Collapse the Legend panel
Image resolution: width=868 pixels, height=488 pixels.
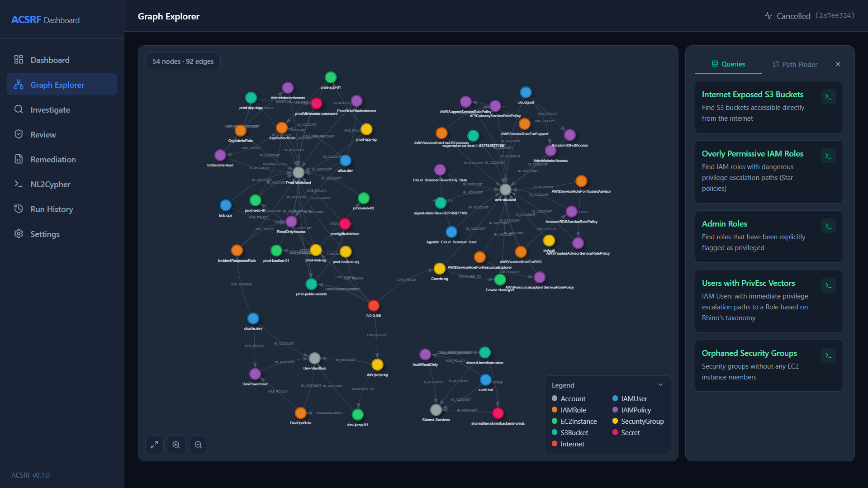coord(660,385)
